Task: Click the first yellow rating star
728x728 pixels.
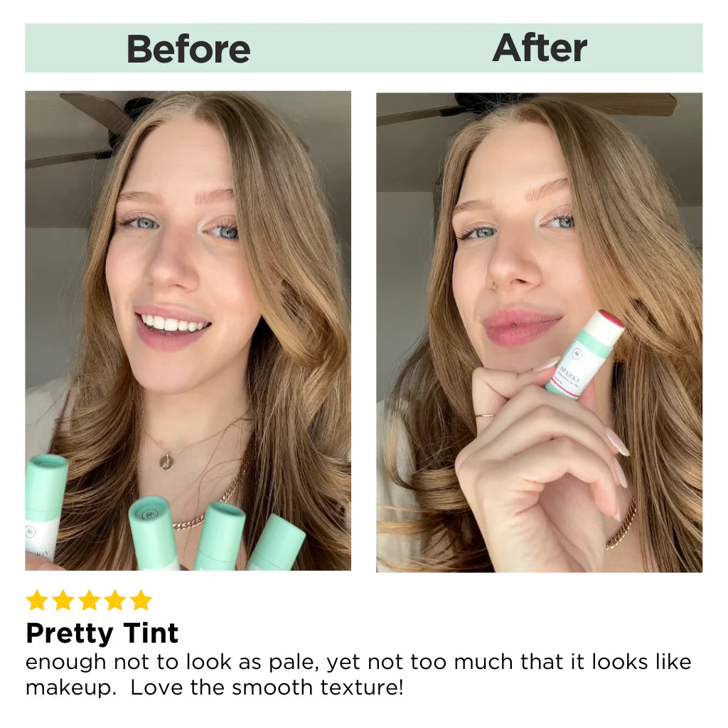Action: pos(37,600)
